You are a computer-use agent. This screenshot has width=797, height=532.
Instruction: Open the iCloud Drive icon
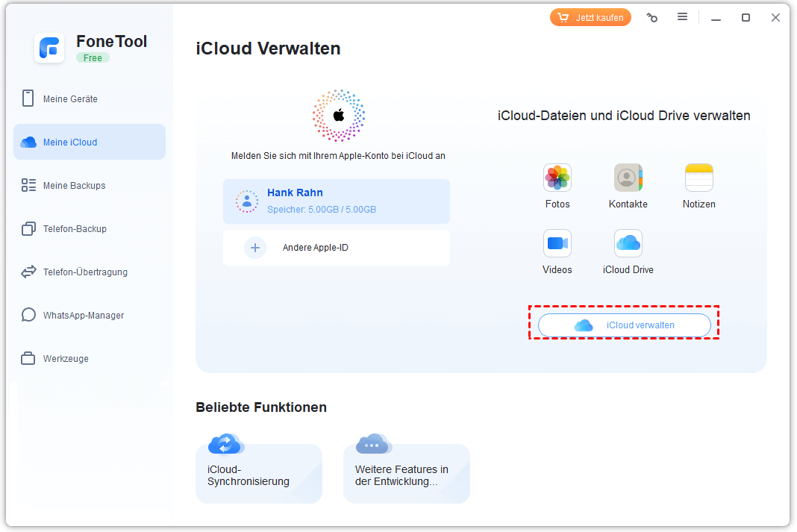[628, 244]
